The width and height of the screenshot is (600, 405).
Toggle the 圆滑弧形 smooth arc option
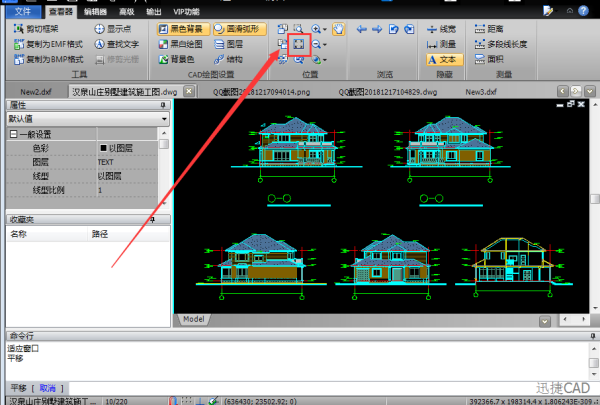pyautogui.click(x=240, y=29)
